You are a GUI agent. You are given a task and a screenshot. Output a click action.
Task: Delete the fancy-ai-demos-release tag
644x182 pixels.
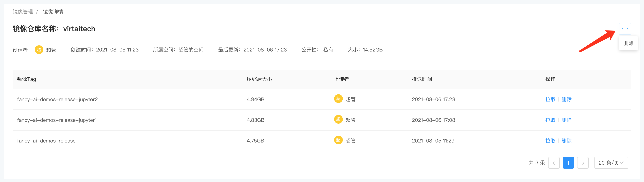pos(566,141)
